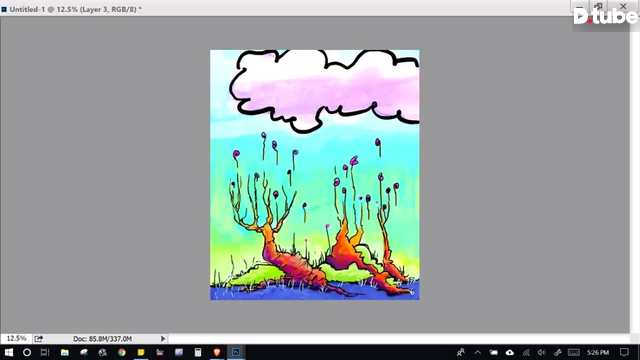Open the Action Center notifications icon

tap(624, 352)
